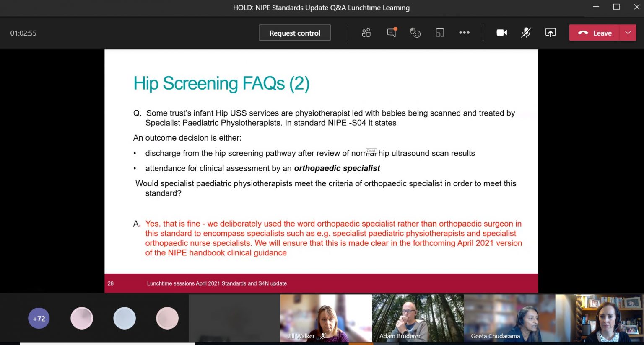This screenshot has width=644, height=345.
Task: Unmute your microphone
Action: click(525, 33)
